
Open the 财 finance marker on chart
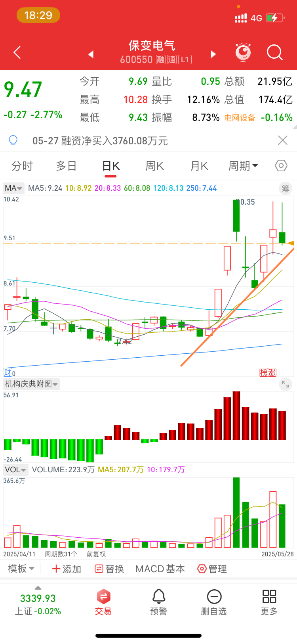(8, 372)
